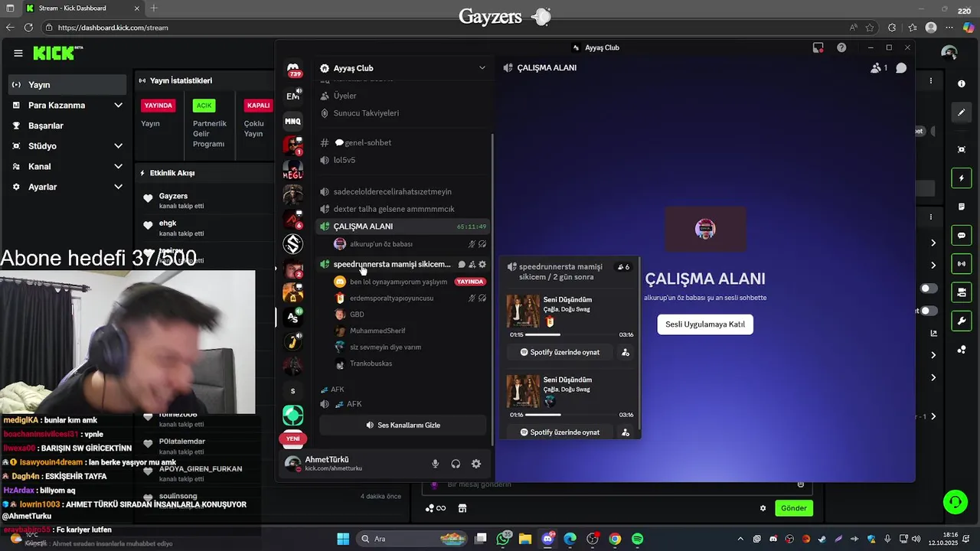Open chat bubble icon in Kick sidebar
Image resolution: width=980 pixels, height=551 pixels.
coord(962,235)
